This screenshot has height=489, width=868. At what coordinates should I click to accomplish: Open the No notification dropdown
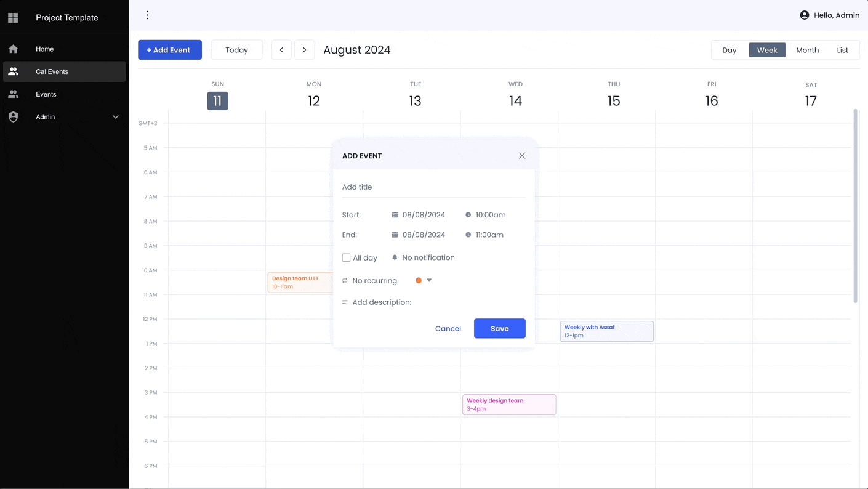[x=428, y=257]
